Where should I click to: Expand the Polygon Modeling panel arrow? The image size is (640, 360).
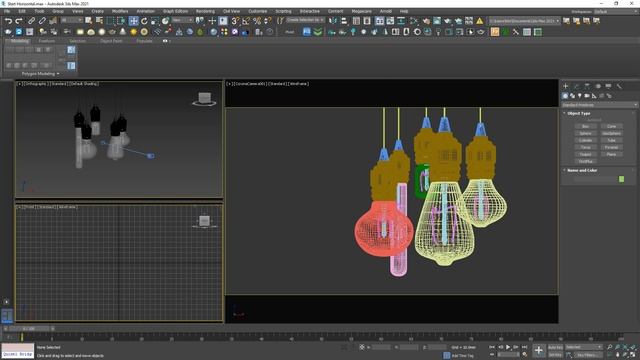point(58,74)
